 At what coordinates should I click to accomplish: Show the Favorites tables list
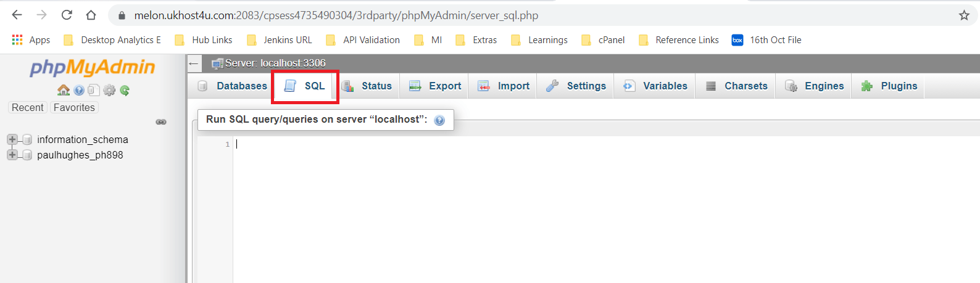point(74,107)
